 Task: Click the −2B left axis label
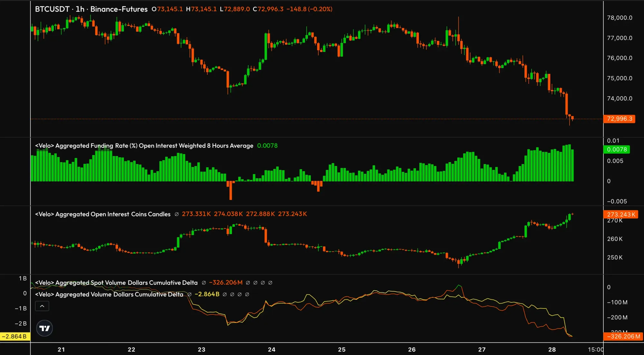(21, 324)
